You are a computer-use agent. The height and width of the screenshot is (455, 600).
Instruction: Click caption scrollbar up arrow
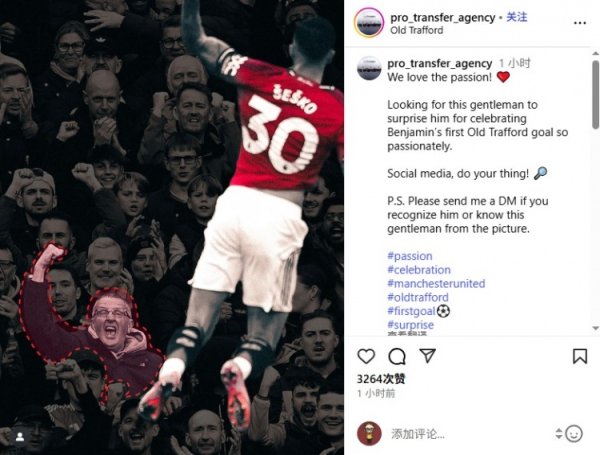click(595, 53)
